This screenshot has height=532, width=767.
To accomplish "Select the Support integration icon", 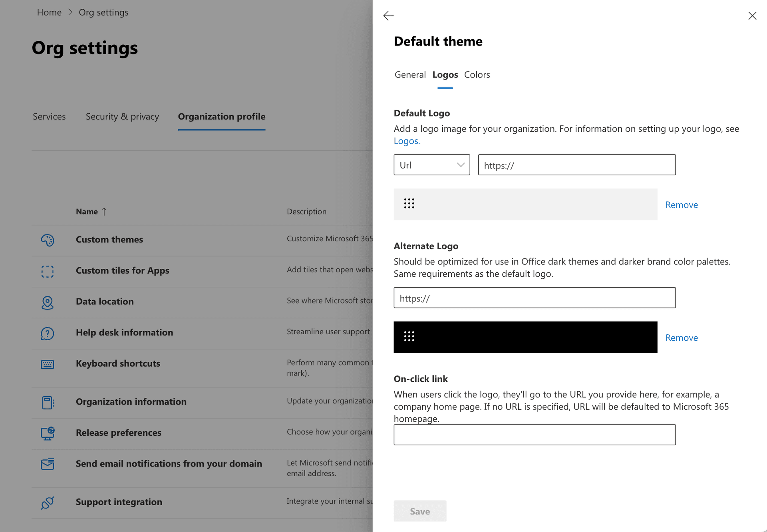I will 47,502.
